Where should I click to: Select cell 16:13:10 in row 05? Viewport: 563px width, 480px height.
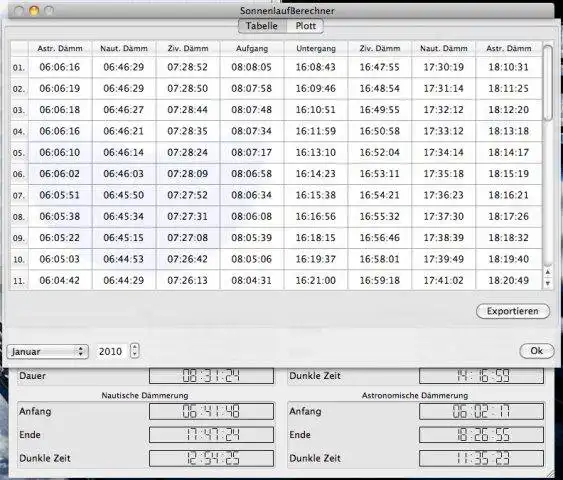(x=316, y=153)
